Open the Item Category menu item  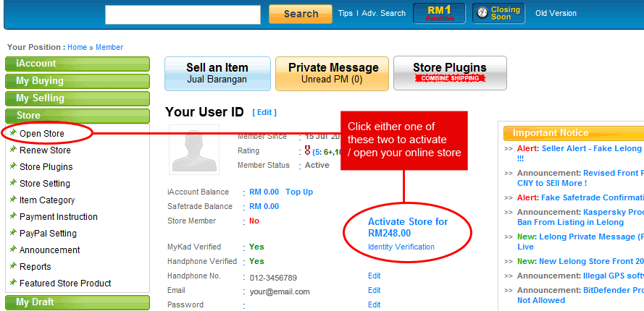[47, 200]
